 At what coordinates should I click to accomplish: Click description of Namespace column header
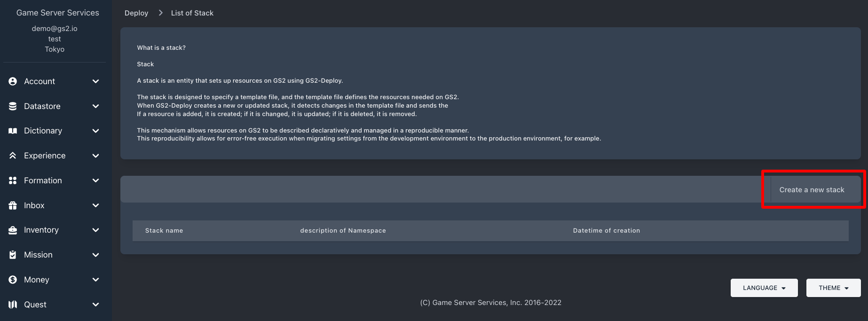pos(343,230)
